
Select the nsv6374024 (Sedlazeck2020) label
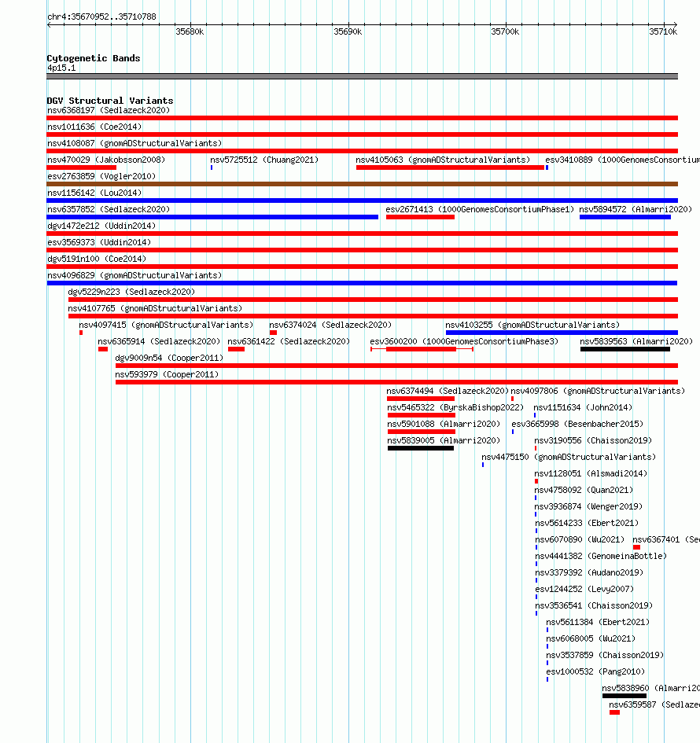330,325
